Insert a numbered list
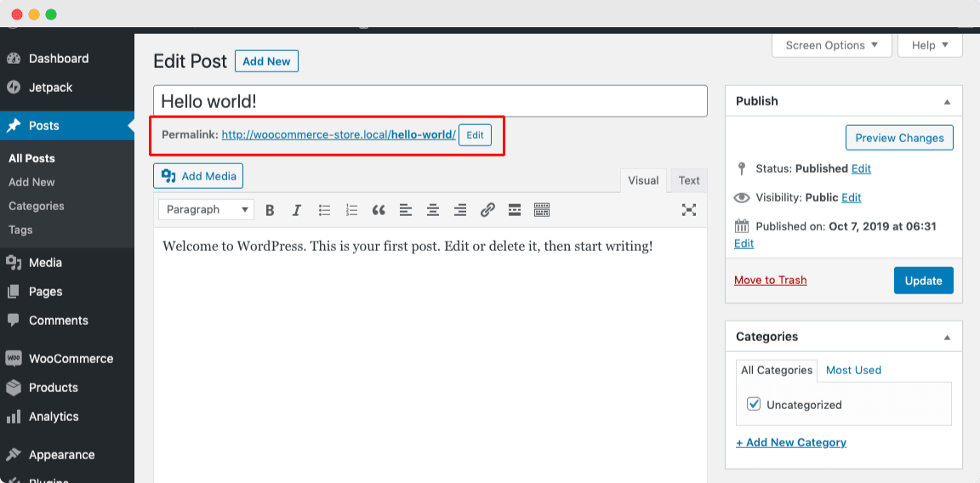Image resolution: width=980 pixels, height=483 pixels. point(351,210)
